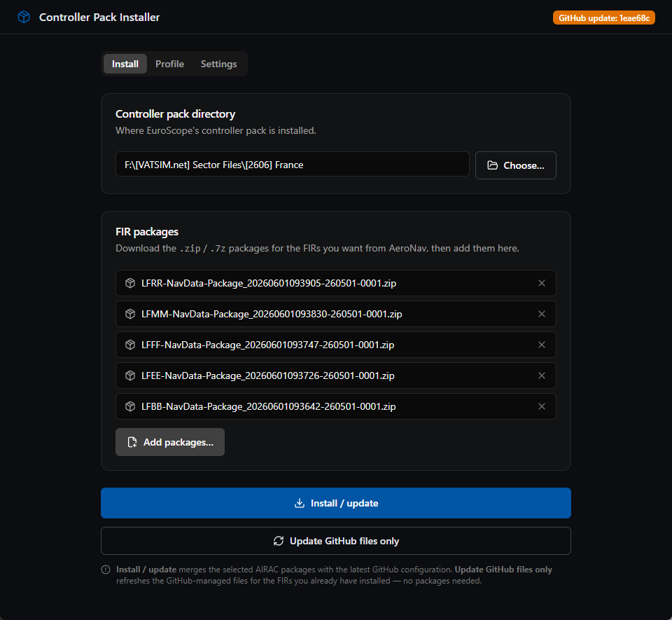672x620 pixels.
Task: Remove the LFEE NavData package
Action: [x=542, y=376]
